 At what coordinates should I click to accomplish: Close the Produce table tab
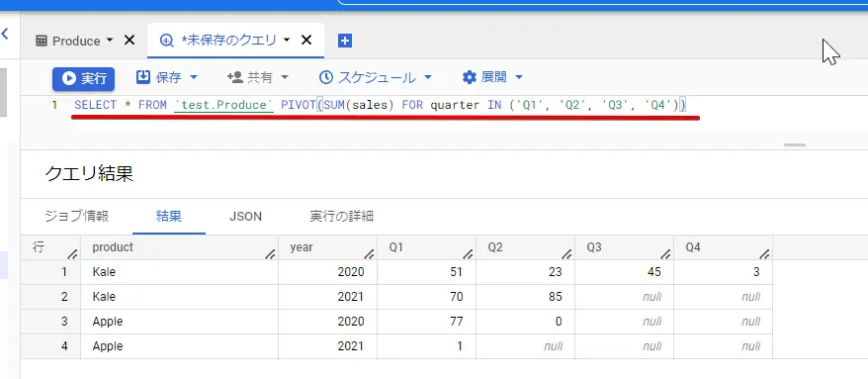click(129, 41)
